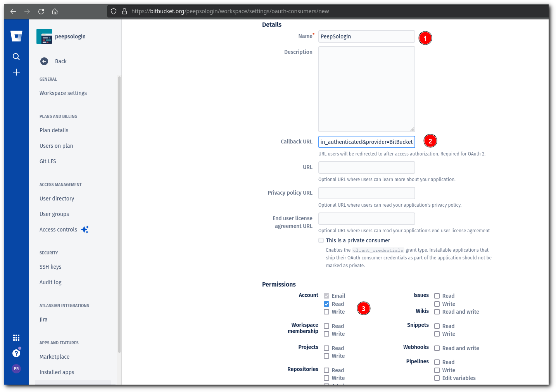Enable Projects Read permission

tap(326, 348)
